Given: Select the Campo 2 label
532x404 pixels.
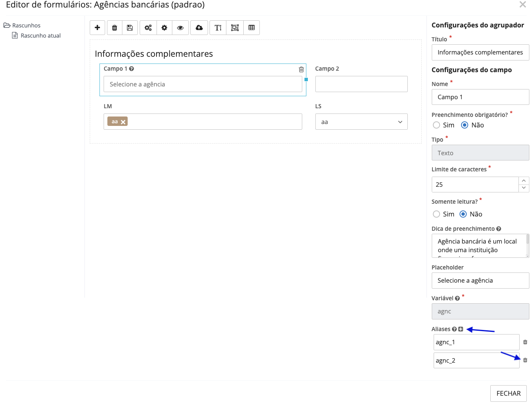Looking at the screenshot, I should [x=327, y=68].
